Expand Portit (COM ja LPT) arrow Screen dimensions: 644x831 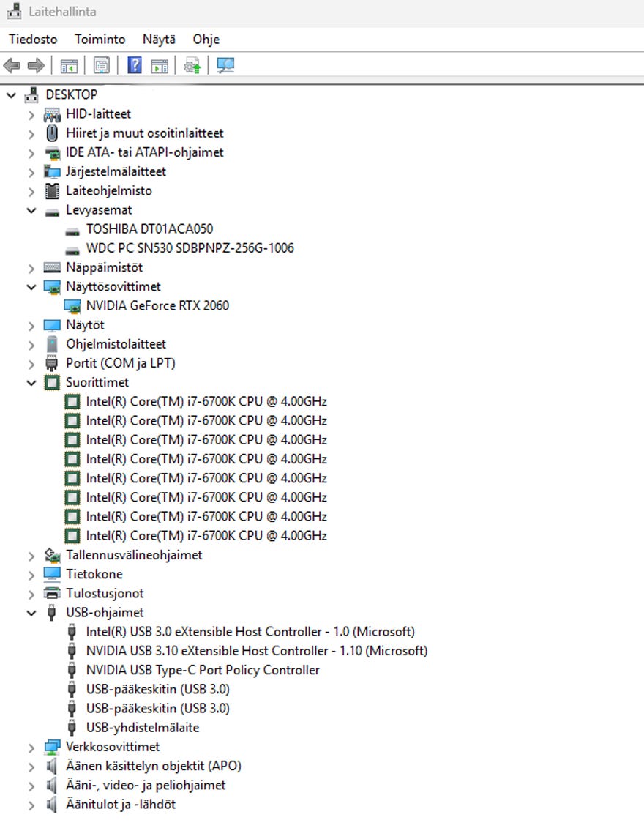coord(31,364)
